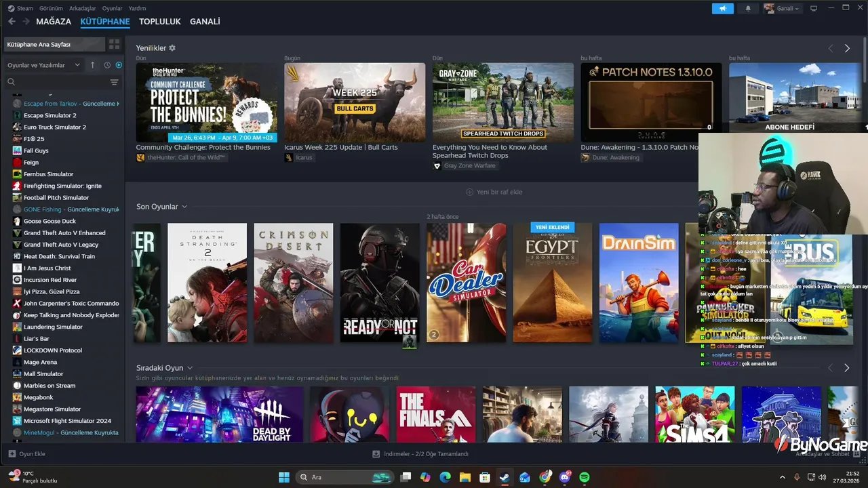This screenshot has height=488, width=868.
Task: Open Egypt Frontiers game cover
Action: pos(553,283)
